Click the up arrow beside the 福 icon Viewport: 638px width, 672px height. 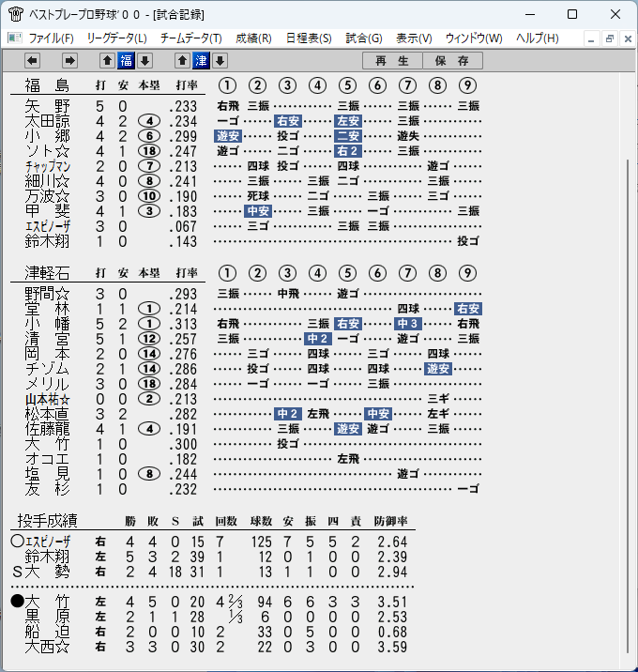[107, 61]
